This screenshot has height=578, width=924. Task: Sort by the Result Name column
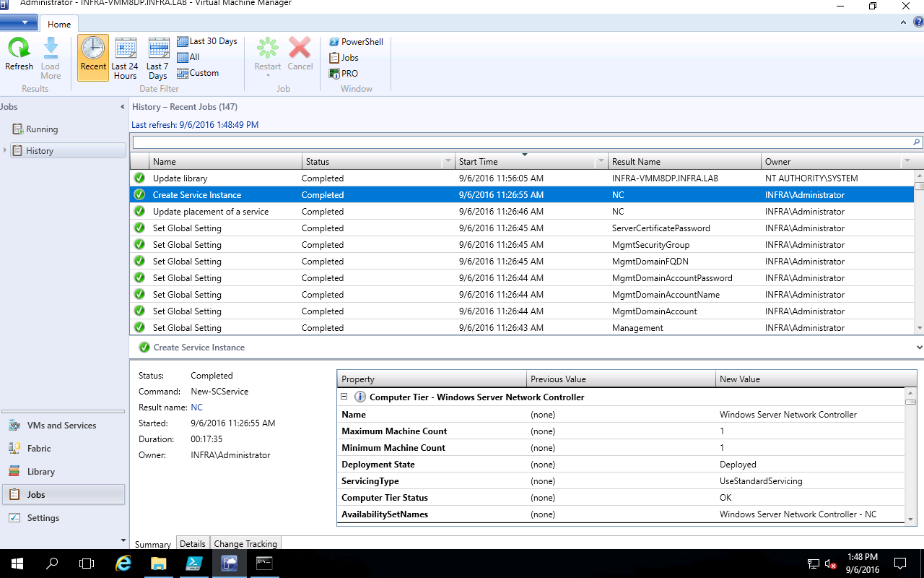coord(684,162)
